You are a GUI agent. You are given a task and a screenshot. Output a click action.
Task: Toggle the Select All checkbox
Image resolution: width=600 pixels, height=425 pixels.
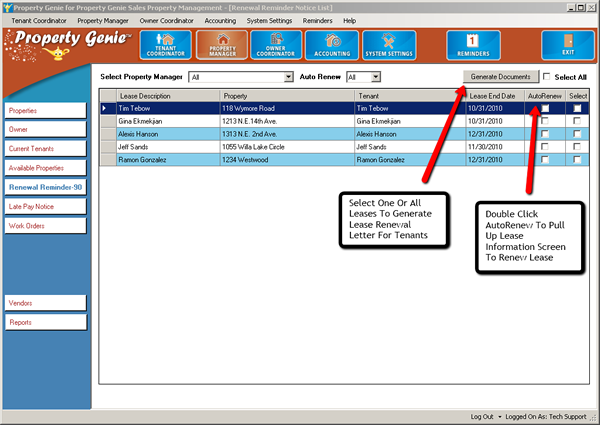coord(547,77)
